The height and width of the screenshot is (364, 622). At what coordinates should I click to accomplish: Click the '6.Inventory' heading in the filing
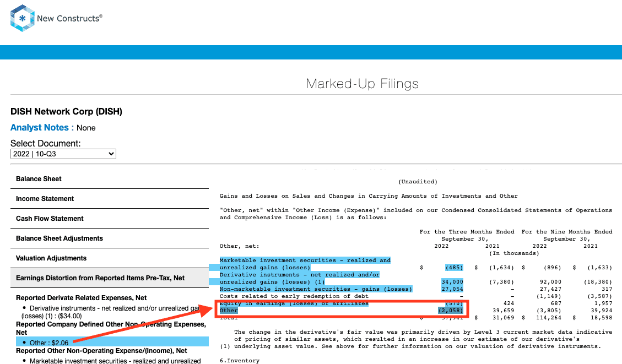tap(240, 361)
